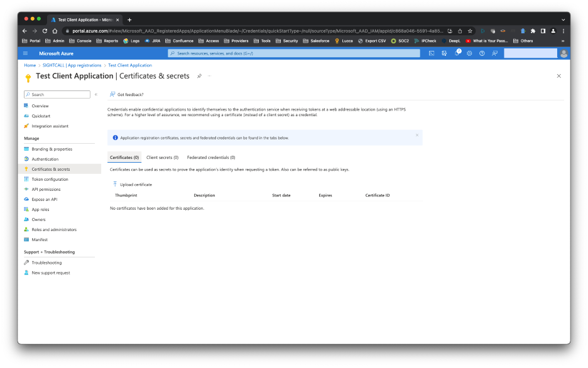Screen dimensions: 588x368
Task: Go to the Home breadcrumb
Action: click(x=30, y=65)
